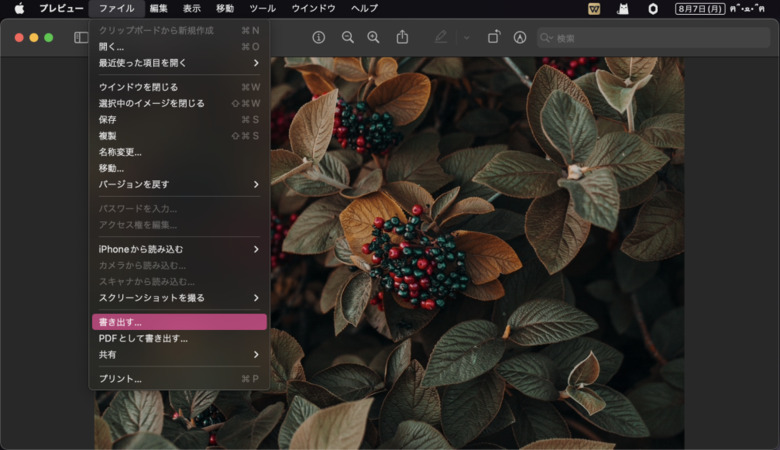This screenshot has height=450, width=780.
Task: Toggle the sidebar view button
Action: click(81, 38)
